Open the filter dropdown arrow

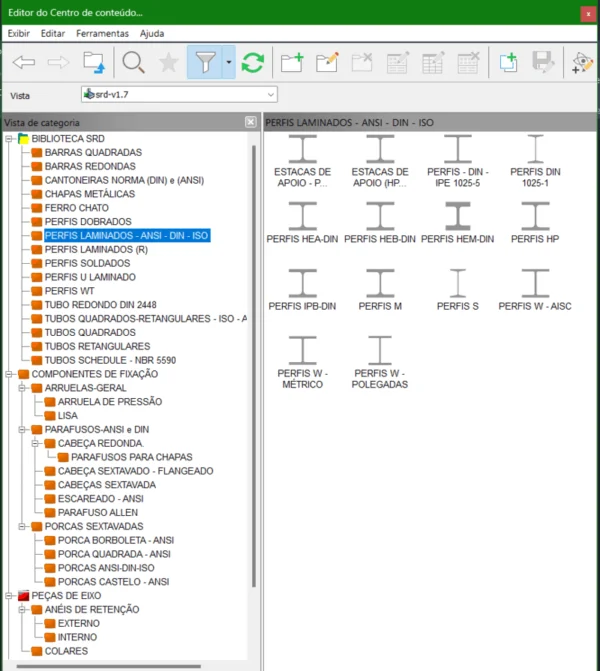tap(229, 63)
